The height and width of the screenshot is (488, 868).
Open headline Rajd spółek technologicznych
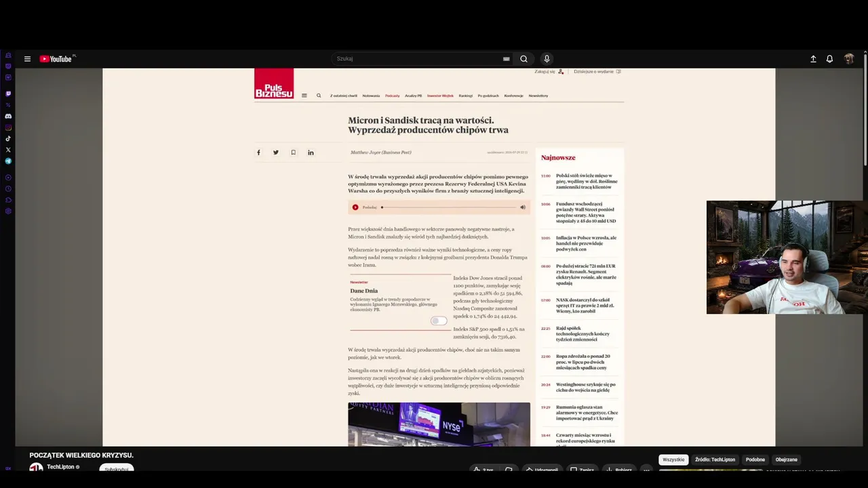(x=583, y=333)
